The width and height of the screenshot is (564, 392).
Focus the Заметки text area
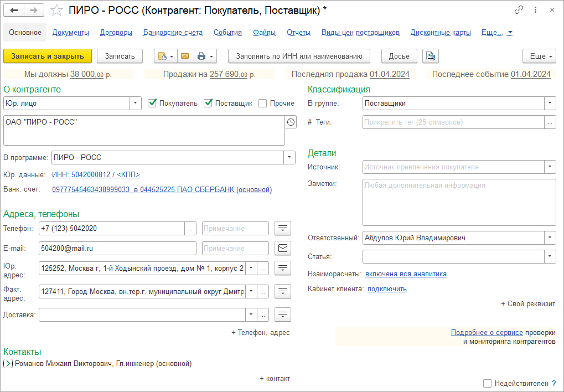459,202
